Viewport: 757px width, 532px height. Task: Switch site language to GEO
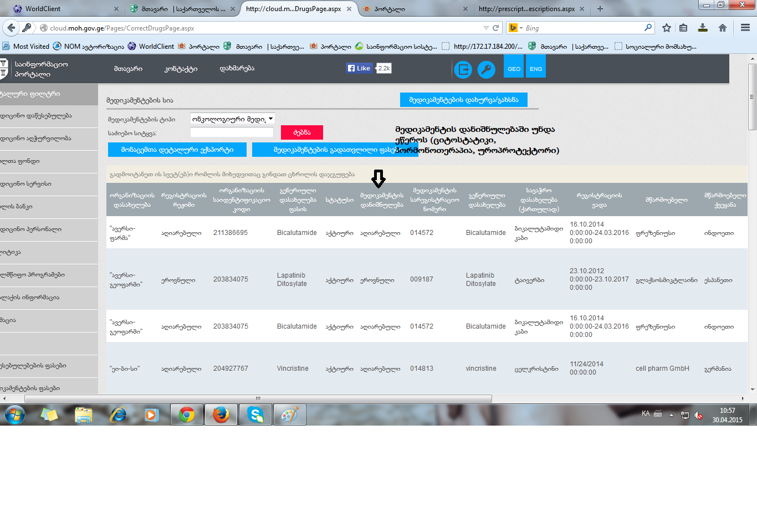(x=514, y=69)
